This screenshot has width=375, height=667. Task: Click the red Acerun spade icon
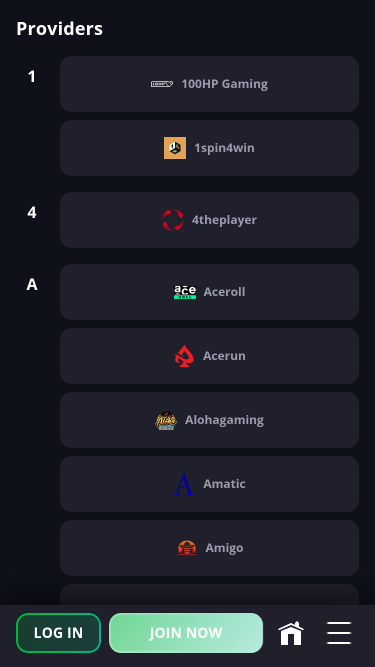click(185, 356)
